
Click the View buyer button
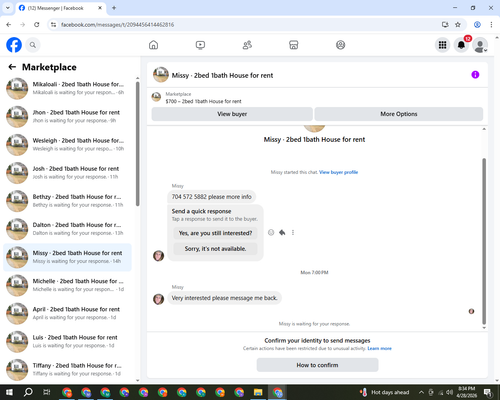click(x=232, y=114)
